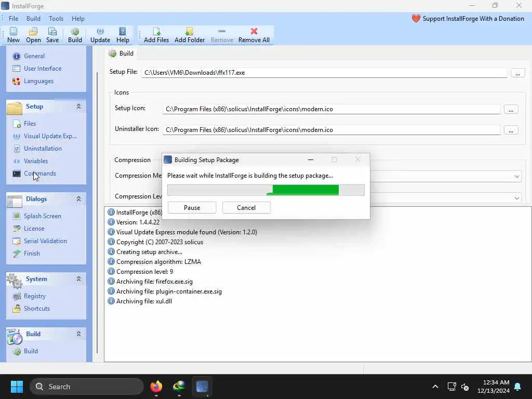Open the Build menu
The height and width of the screenshot is (399, 532).
[33, 19]
